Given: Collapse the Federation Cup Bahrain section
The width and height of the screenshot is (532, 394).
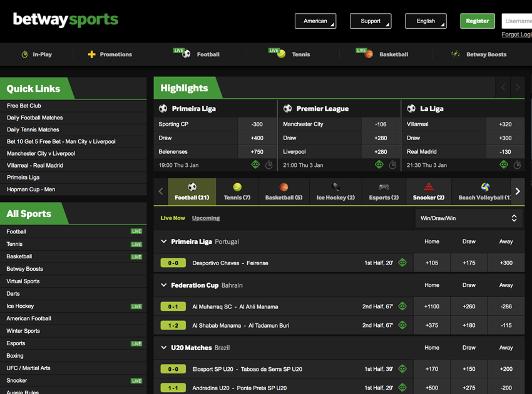Looking at the screenshot, I should tap(163, 285).
